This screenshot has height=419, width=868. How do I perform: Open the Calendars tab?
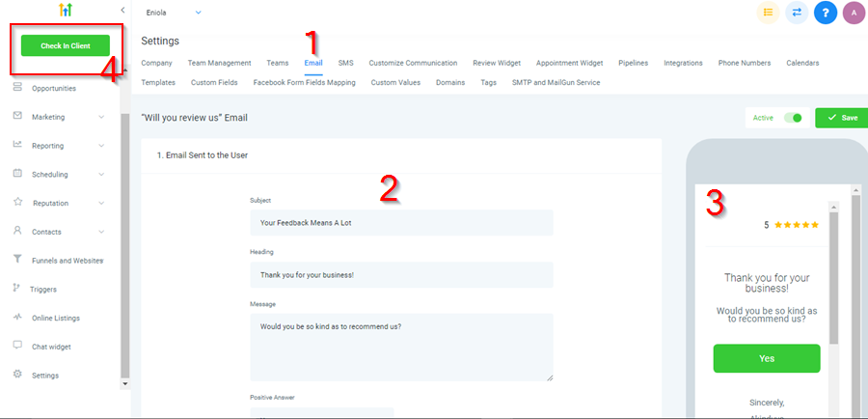tap(802, 63)
